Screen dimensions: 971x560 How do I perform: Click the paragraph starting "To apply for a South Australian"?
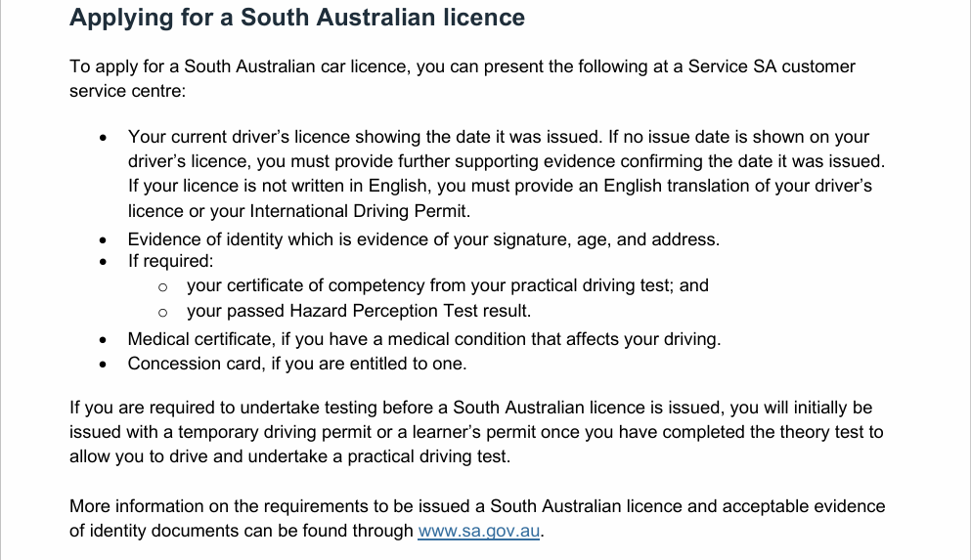pos(462,79)
